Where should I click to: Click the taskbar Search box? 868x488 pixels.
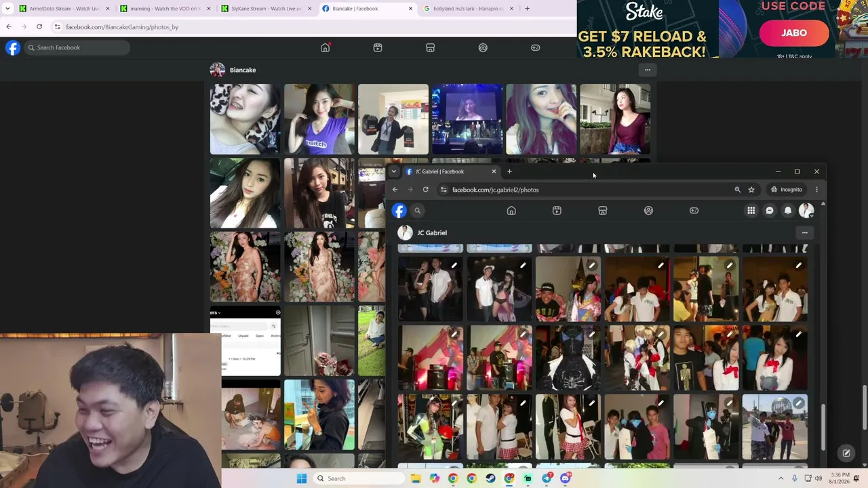pos(359,479)
